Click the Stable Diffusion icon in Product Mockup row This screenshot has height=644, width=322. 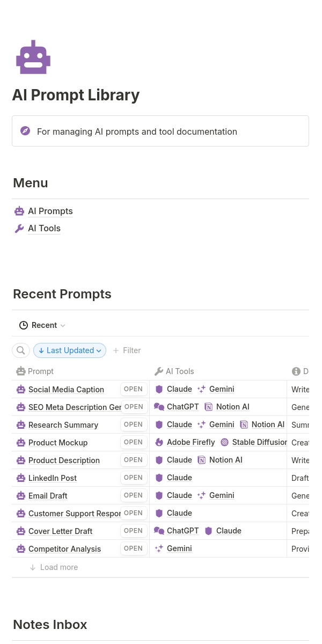(224, 442)
